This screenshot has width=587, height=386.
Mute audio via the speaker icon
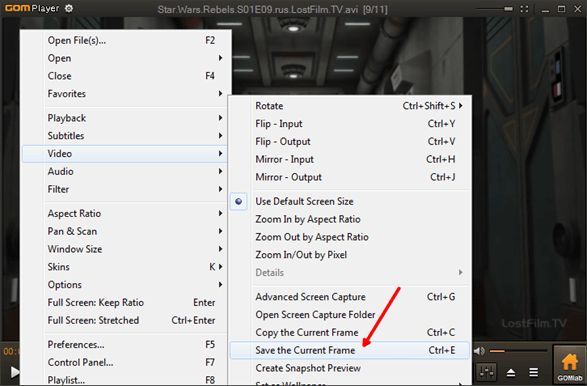click(479, 351)
